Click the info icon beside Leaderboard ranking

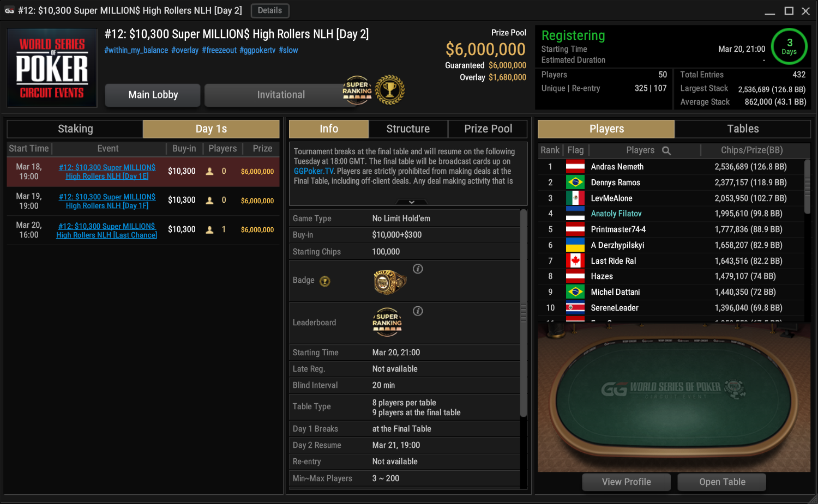418,311
